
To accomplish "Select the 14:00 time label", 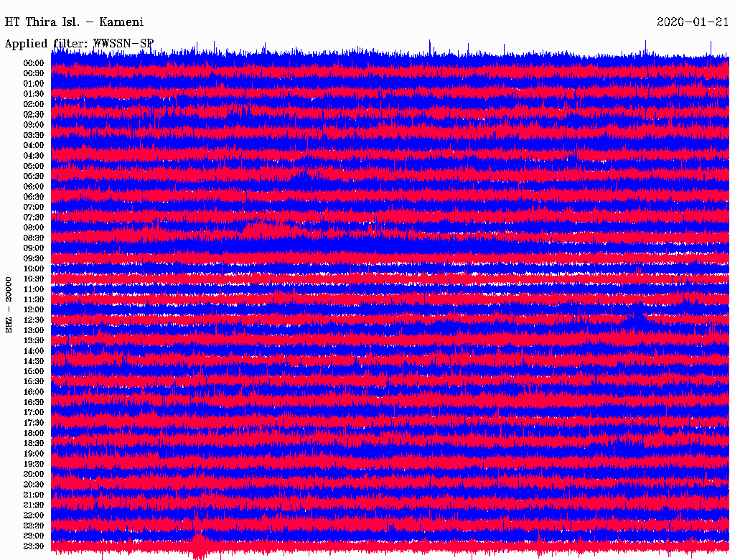I will coord(34,351).
